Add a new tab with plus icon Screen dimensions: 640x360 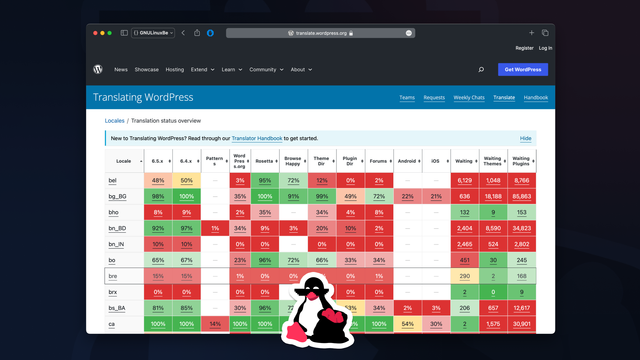click(x=531, y=33)
